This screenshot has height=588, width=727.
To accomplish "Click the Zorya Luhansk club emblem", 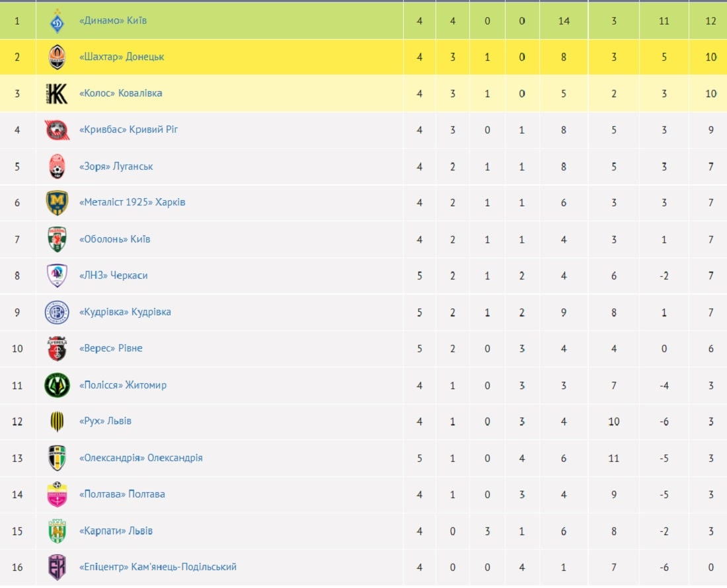I will point(57,166).
